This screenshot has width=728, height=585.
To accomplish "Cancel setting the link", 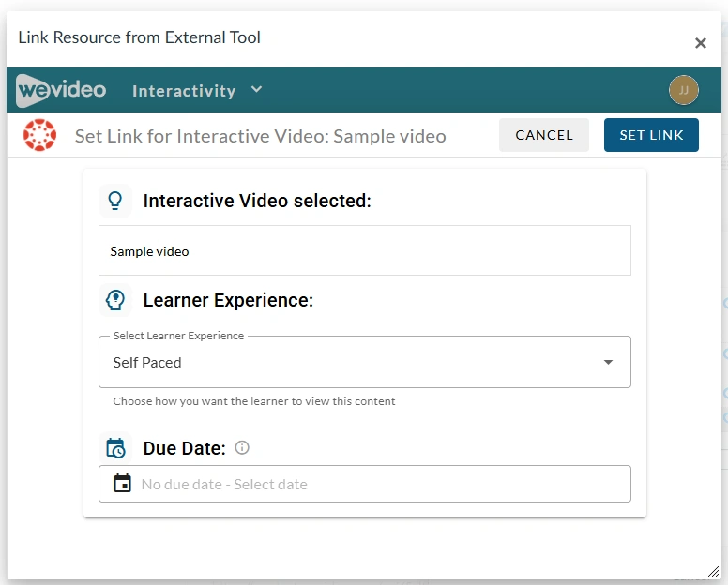I will click(544, 135).
